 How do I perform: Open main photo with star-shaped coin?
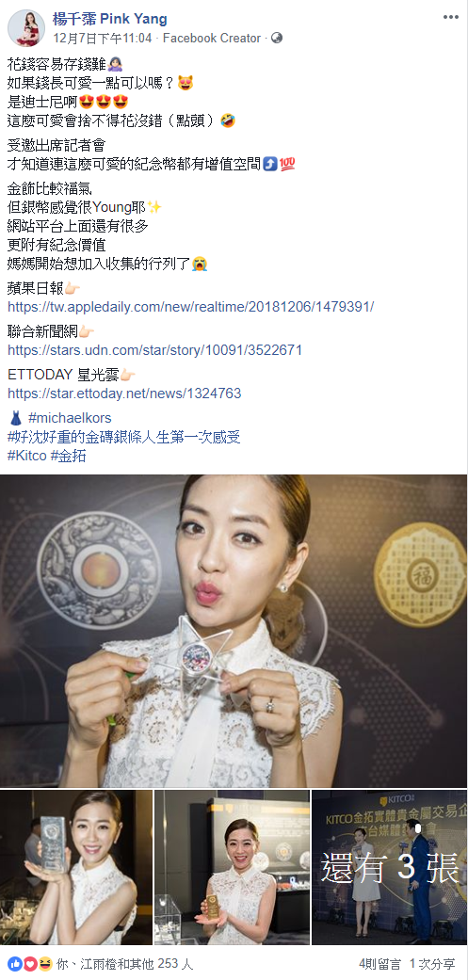click(x=234, y=631)
